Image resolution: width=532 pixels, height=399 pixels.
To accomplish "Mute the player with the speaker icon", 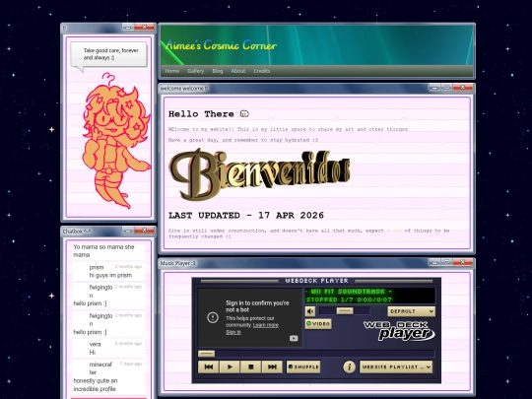I will coord(310,311).
